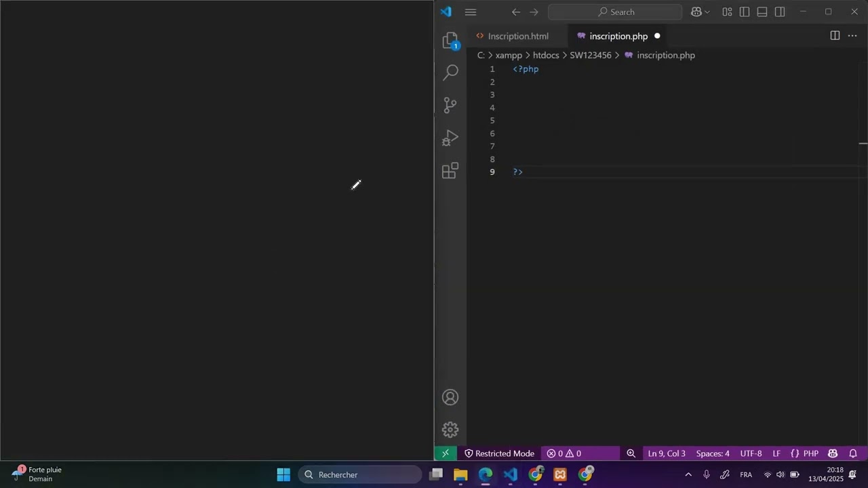Switch the FRA input language
The width and height of the screenshot is (868, 488).
(x=746, y=474)
